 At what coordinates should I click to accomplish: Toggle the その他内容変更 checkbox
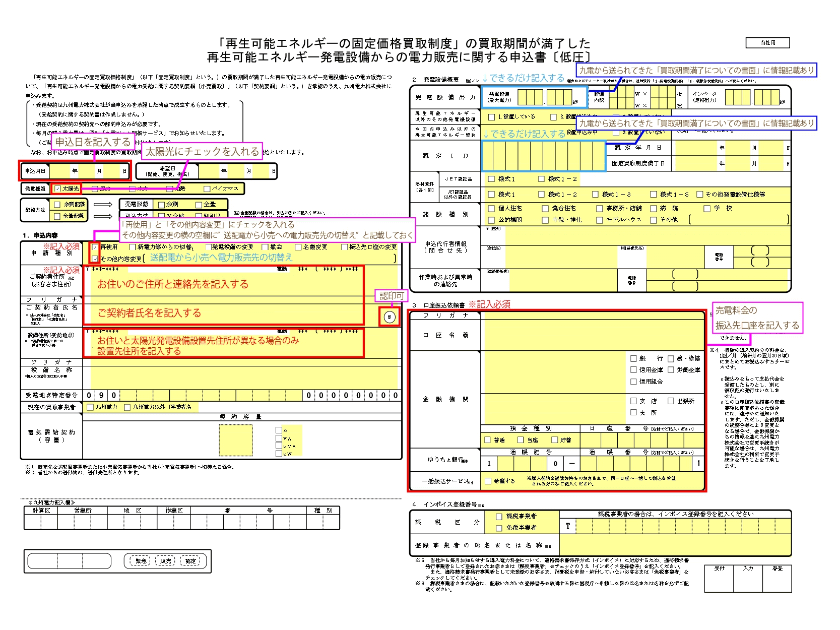pyautogui.click(x=95, y=259)
